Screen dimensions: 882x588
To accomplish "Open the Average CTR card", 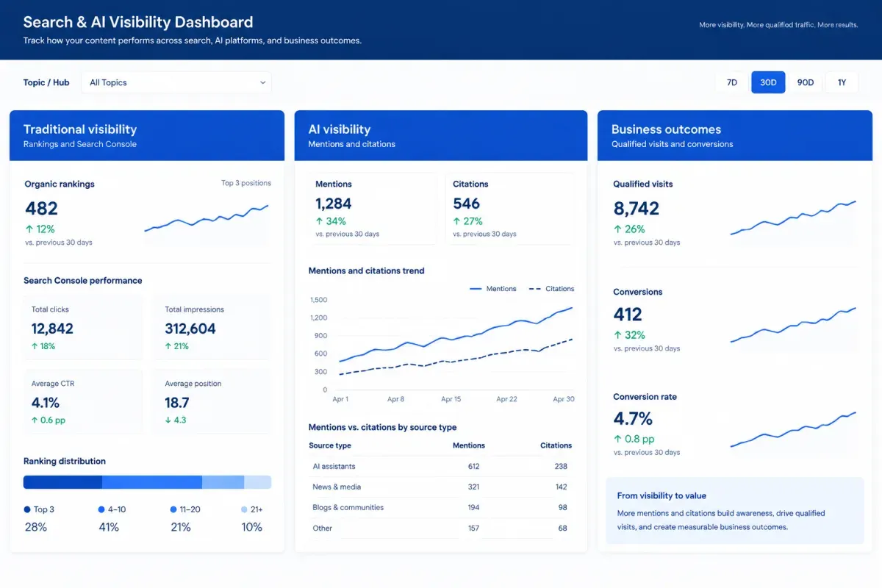I will pos(83,401).
